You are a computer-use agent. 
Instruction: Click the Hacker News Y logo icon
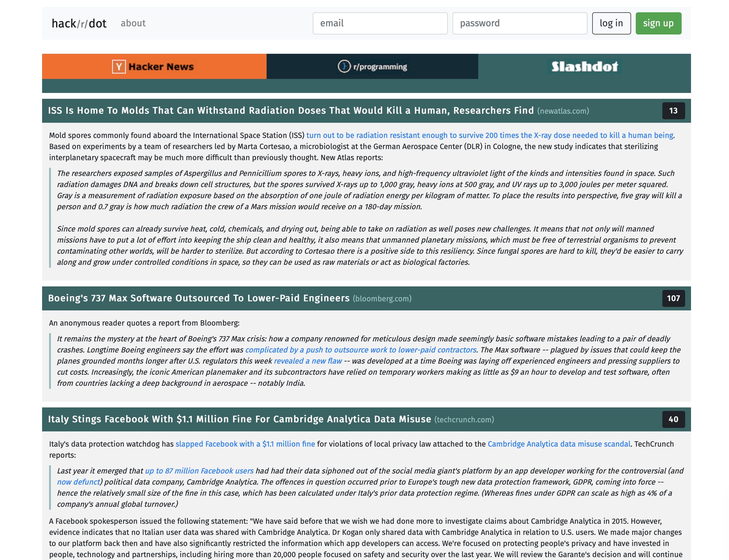(x=119, y=67)
